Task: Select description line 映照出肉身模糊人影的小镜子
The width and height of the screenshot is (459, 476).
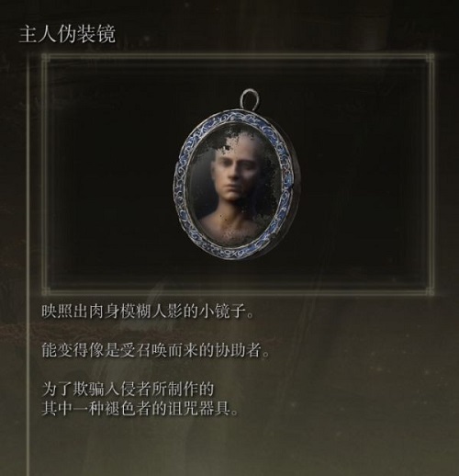Action: pyautogui.click(x=148, y=312)
